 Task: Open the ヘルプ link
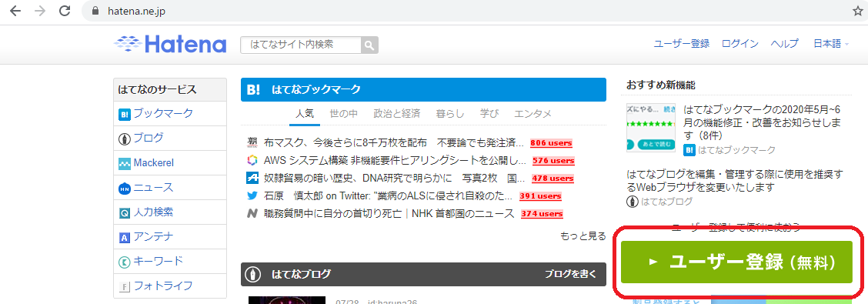pyautogui.click(x=784, y=45)
